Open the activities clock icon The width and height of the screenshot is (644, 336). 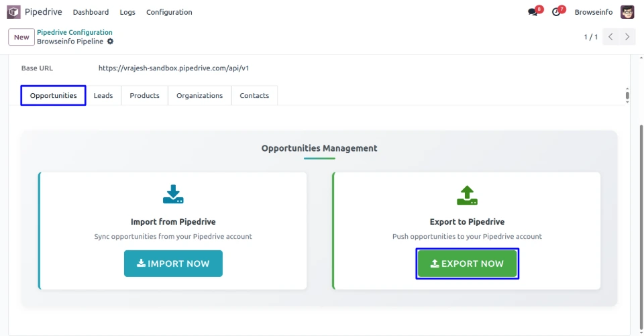click(556, 12)
